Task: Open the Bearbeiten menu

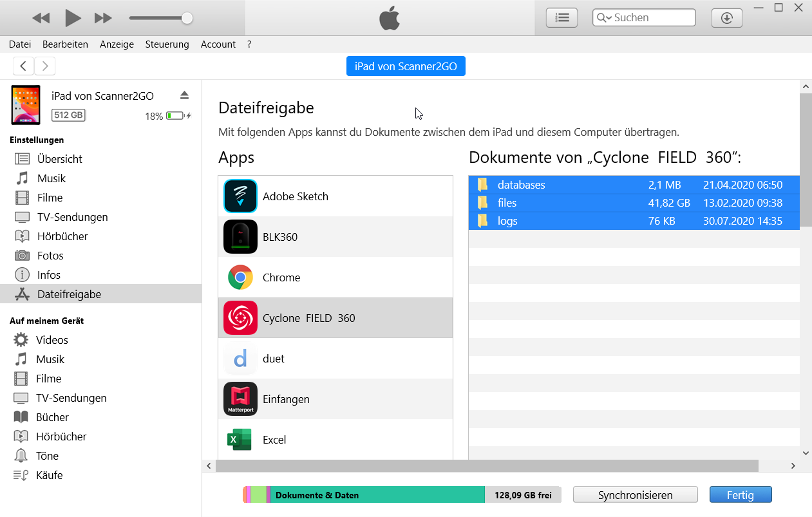Action: 65,44
